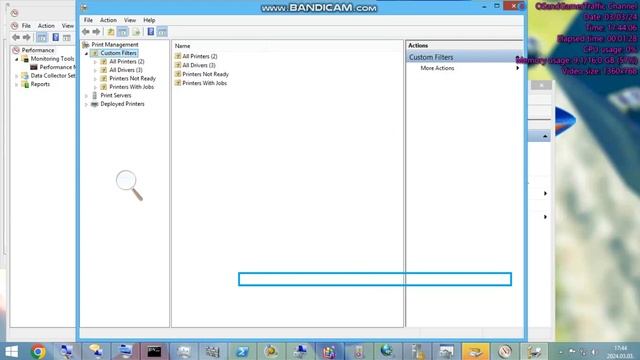
Task: Open the Help menu in Print Management
Action: [149, 20]
